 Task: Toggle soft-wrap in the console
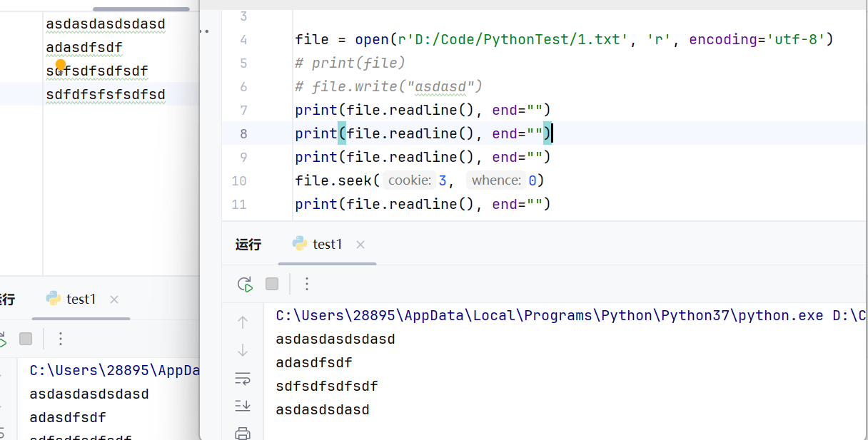(x=243, y=378)
